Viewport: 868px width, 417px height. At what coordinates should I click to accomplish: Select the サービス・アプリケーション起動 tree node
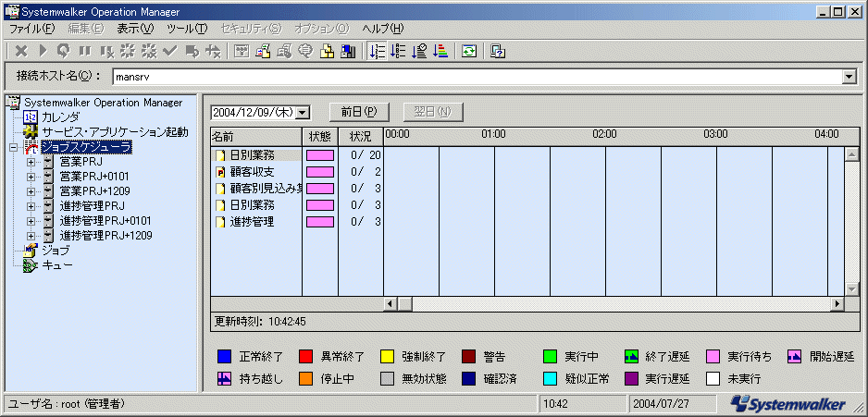pos(115,132)
